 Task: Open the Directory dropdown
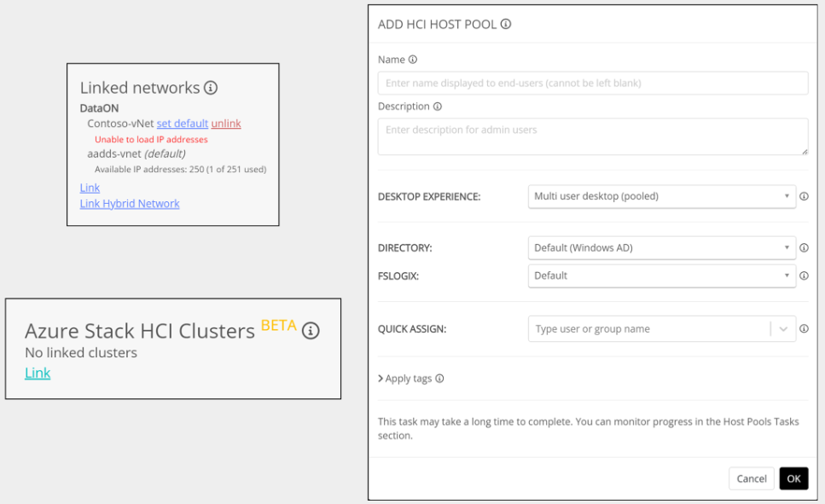pos(661,248)
